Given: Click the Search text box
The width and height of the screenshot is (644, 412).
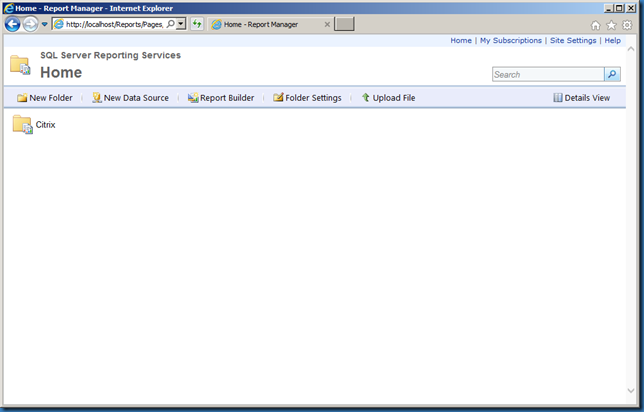Looking at the screenshot, I should (548, 74).
